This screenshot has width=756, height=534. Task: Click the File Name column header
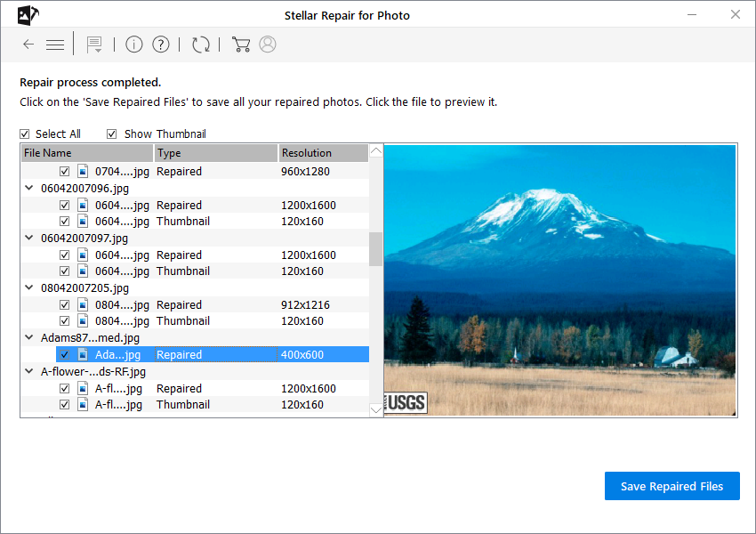87,153
